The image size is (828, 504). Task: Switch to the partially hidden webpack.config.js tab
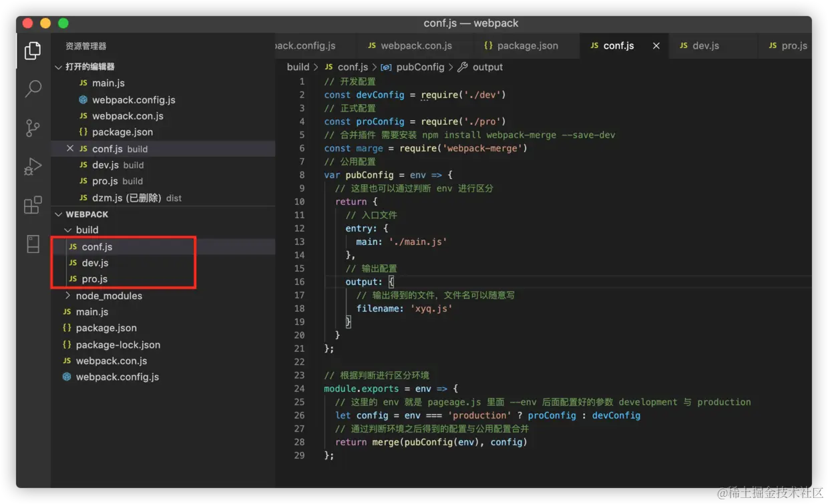(305, 46)
